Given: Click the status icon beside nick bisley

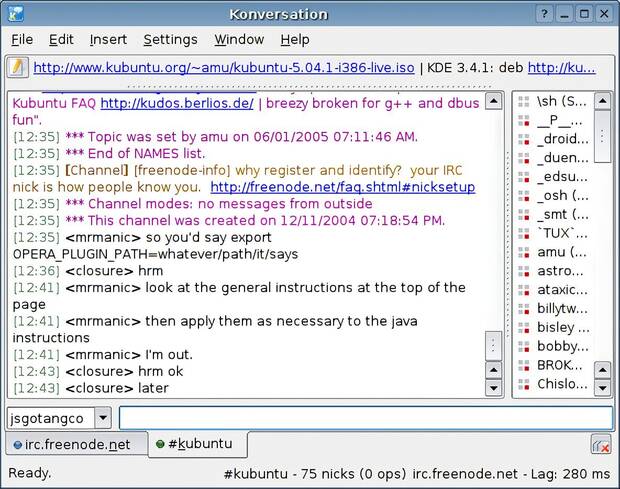Looking at the screenshot, I should coord(524,327).
